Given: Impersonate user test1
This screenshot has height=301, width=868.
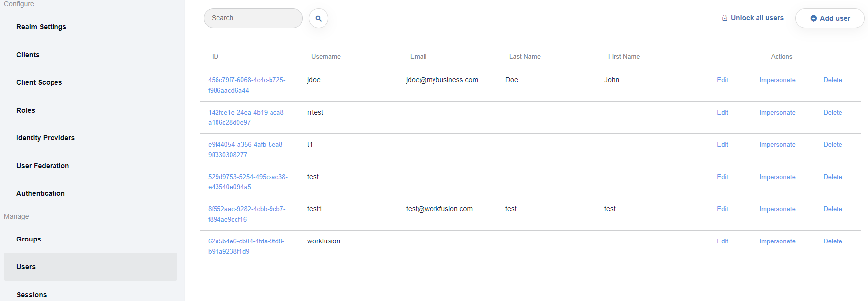Looking at the screenshot, I should coord(777,209).
